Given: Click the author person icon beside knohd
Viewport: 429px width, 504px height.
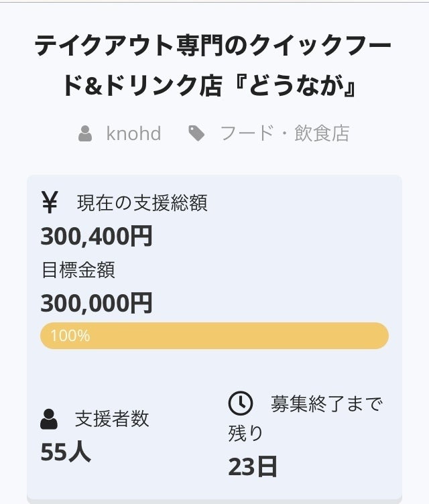Looking at the screenshot, I should tap(85, 134).
